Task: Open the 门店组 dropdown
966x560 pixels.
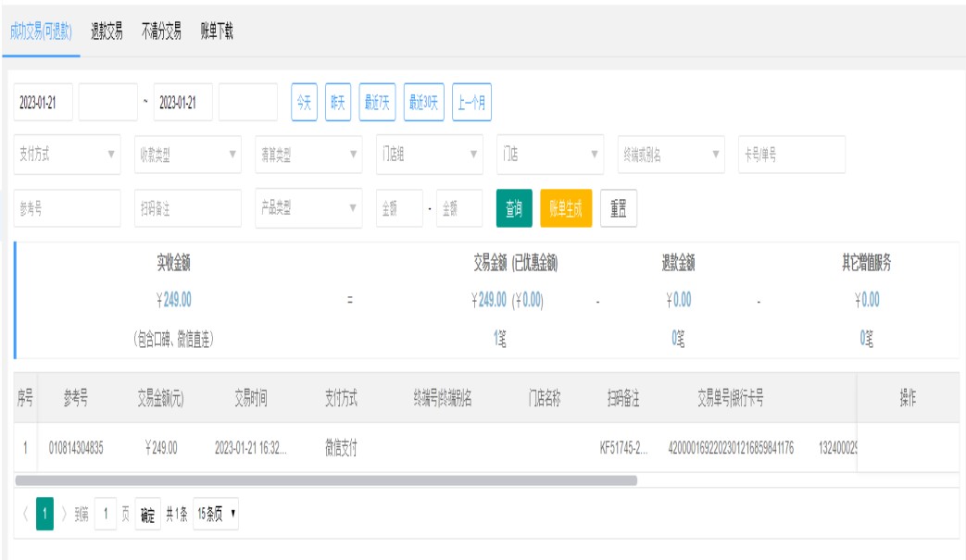Action: [x=429, y=156]
